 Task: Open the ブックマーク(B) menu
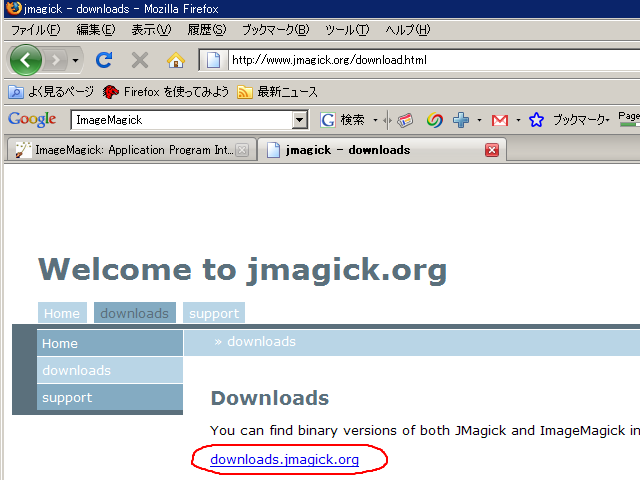(276, 30)
